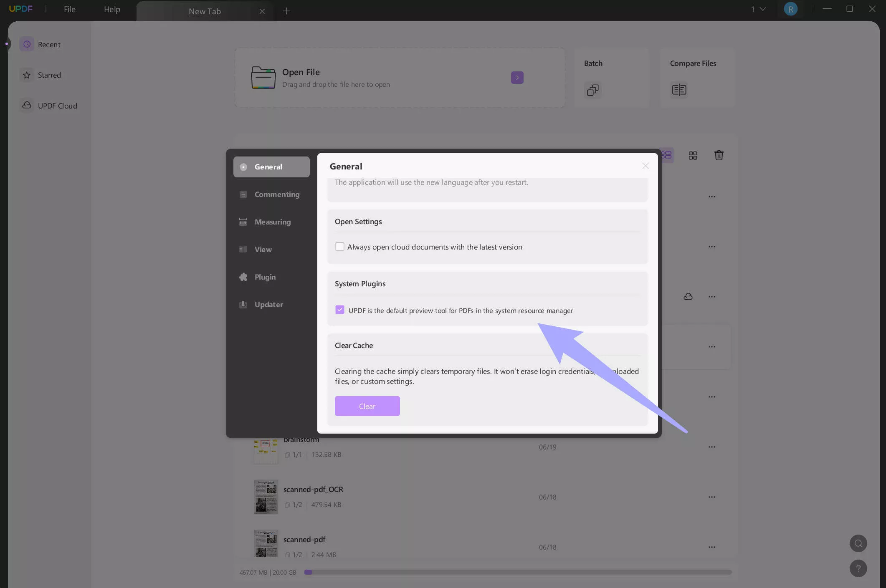The image size is (886, 588).
Task: Click the Open File heading text
Action: [x=301, y=72]
